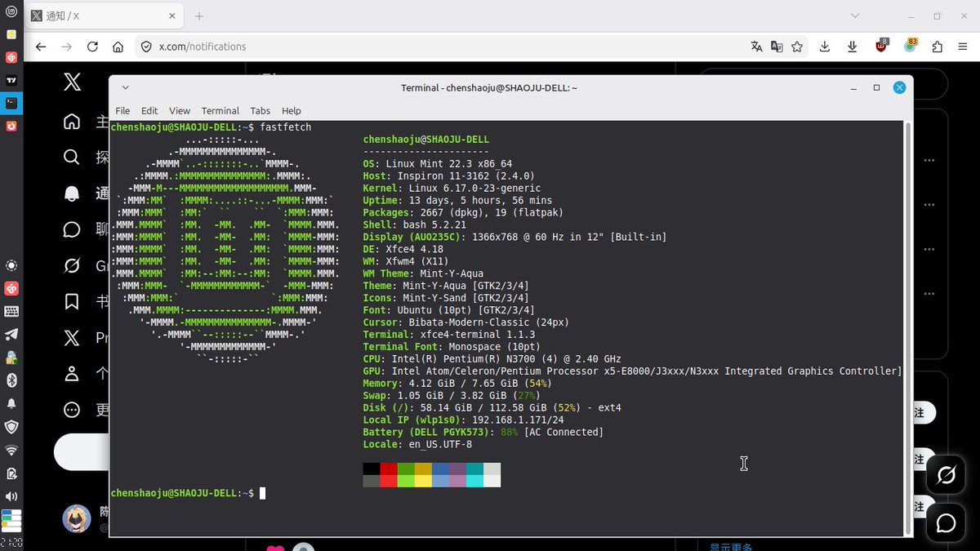Reload the x.com page
Screen dimensions: 980x551
pos(92,47)
